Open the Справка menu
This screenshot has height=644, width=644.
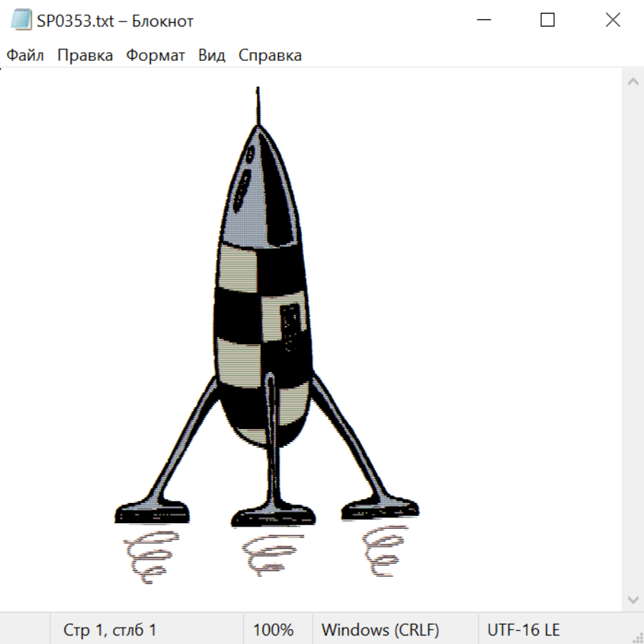coord(270,56)
